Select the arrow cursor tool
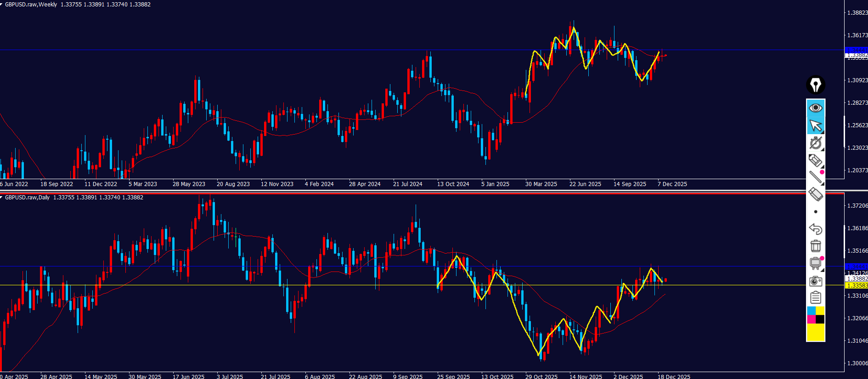Viewport: 868px width, 379px height. (816, 125)
